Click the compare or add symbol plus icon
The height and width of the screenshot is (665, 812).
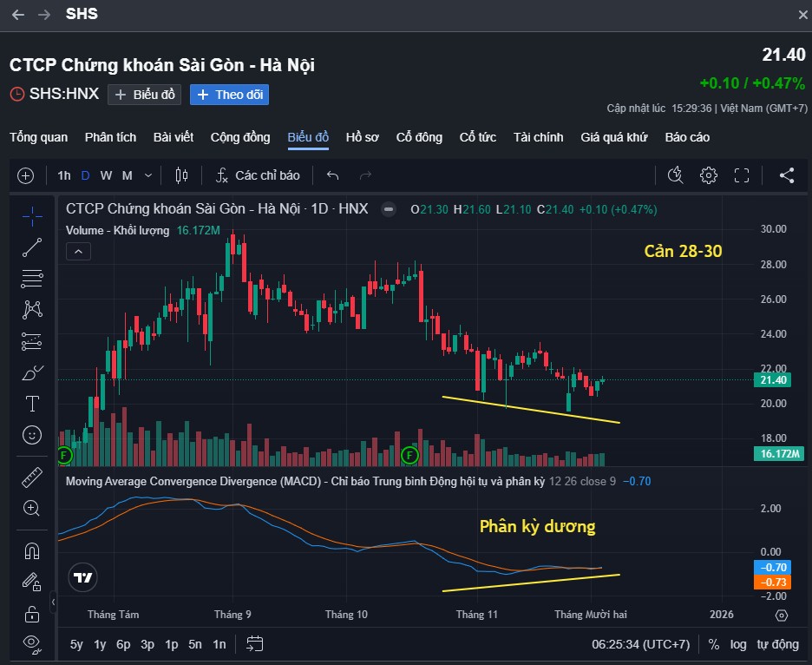pyautogui.click(x=25, y=175)
